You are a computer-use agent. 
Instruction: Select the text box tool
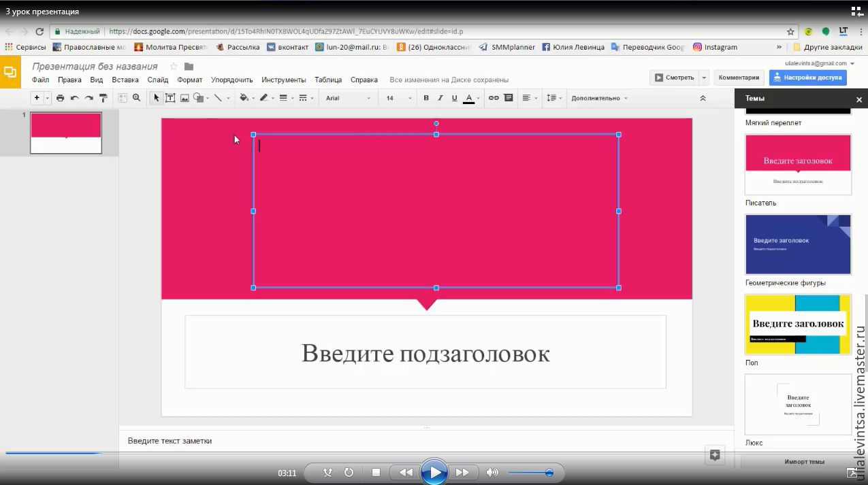(170, 98)
